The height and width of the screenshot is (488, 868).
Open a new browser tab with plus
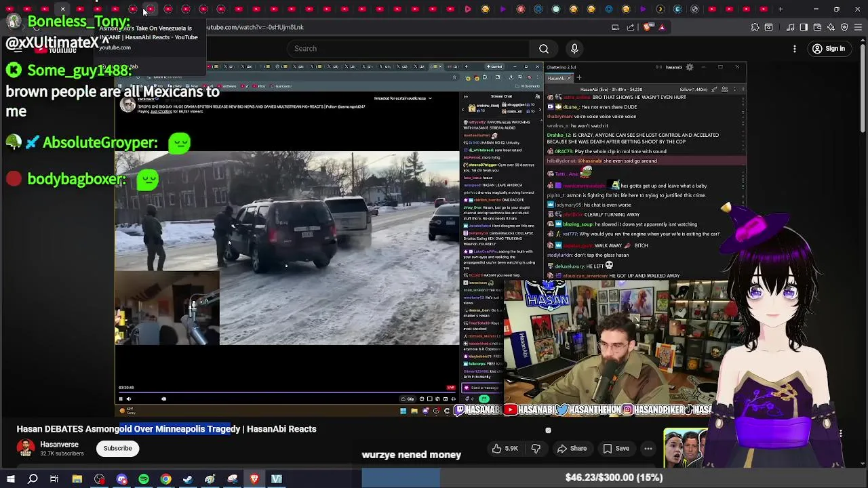pyautogui.click(x=781, y=9)
